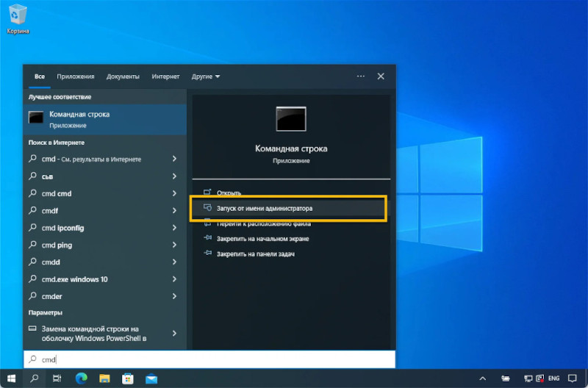Expand the arrow next to cmd ping
588x388 pixels.
tap(174, 245)
